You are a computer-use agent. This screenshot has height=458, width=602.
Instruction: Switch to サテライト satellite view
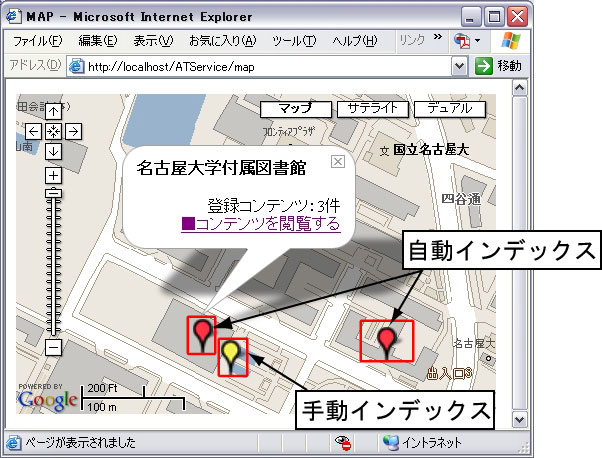click(372, 109)
